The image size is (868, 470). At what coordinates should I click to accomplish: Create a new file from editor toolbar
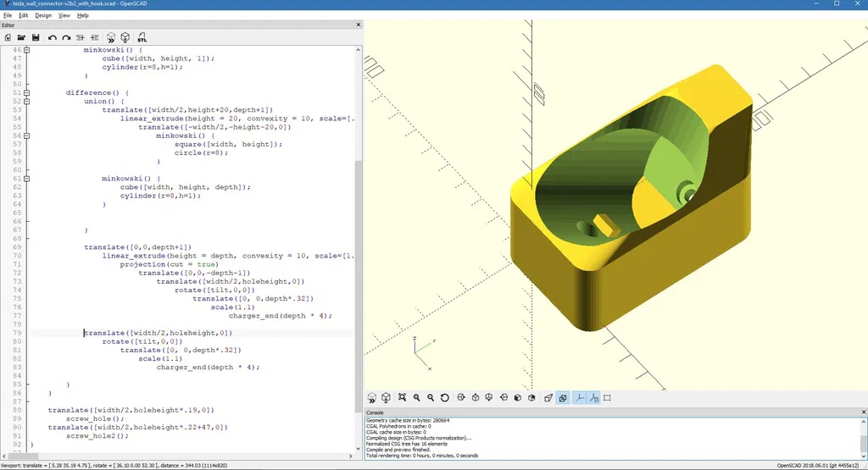tap(8, 37)
